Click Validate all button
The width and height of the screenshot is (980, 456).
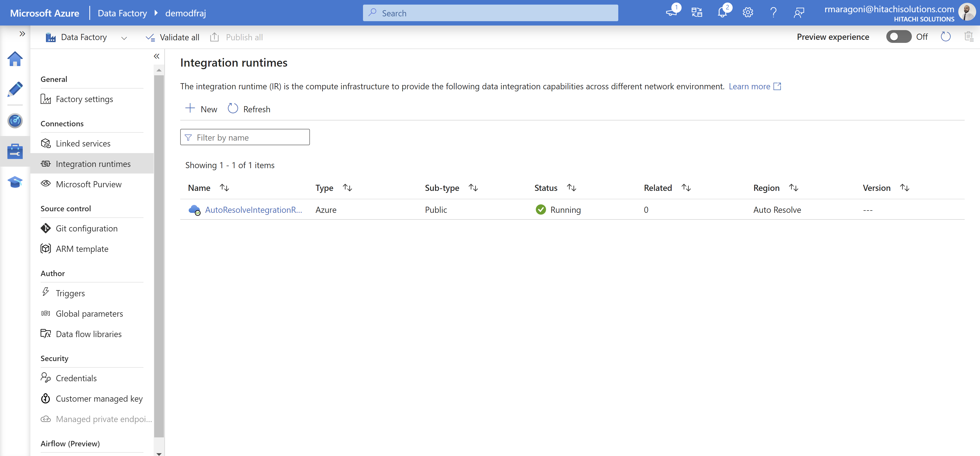[x=172, y=37]
